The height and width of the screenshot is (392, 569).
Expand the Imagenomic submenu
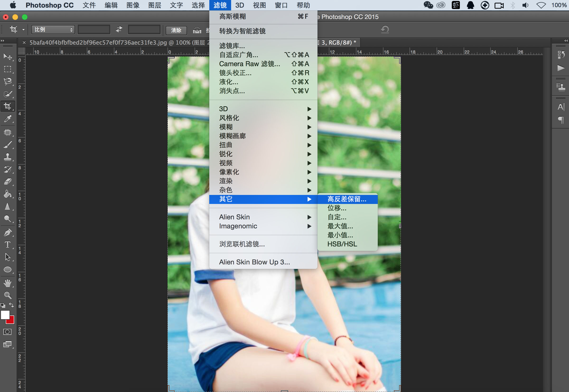point(263,226)
